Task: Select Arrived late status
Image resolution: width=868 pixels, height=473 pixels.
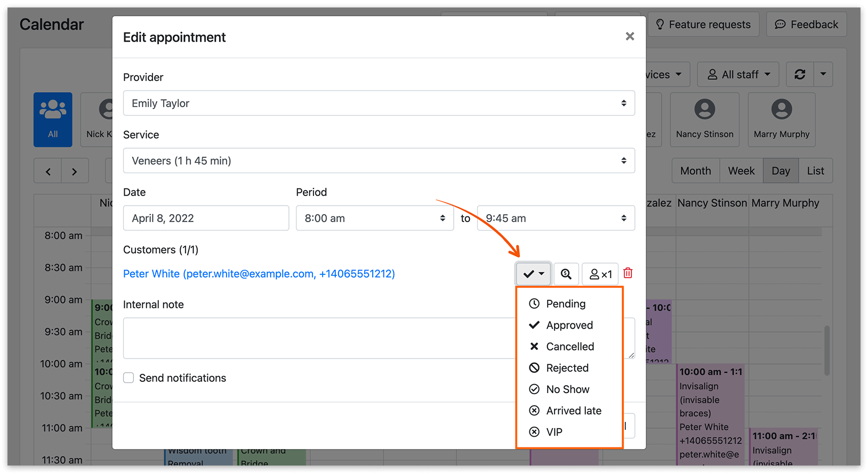Action: click(x=569, y=410)
